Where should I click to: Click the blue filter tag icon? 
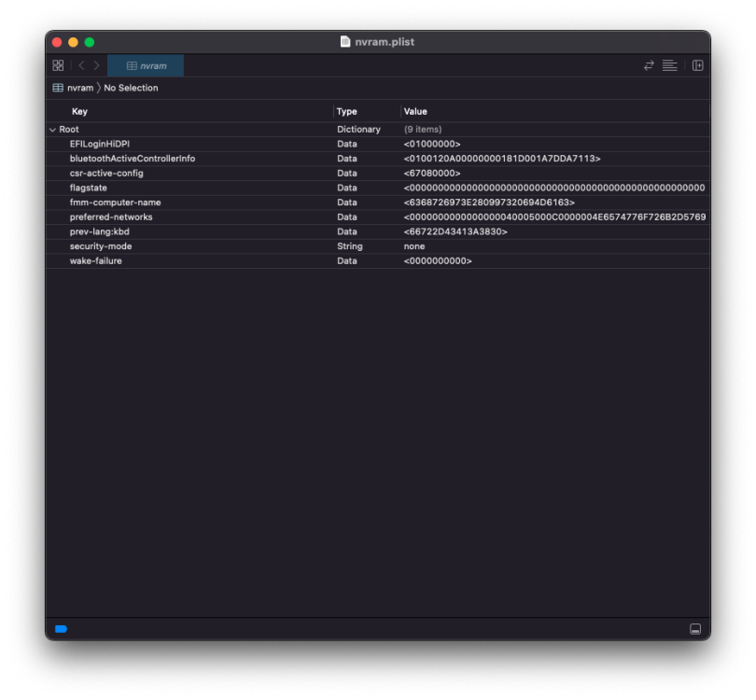[x=61, y=629]
